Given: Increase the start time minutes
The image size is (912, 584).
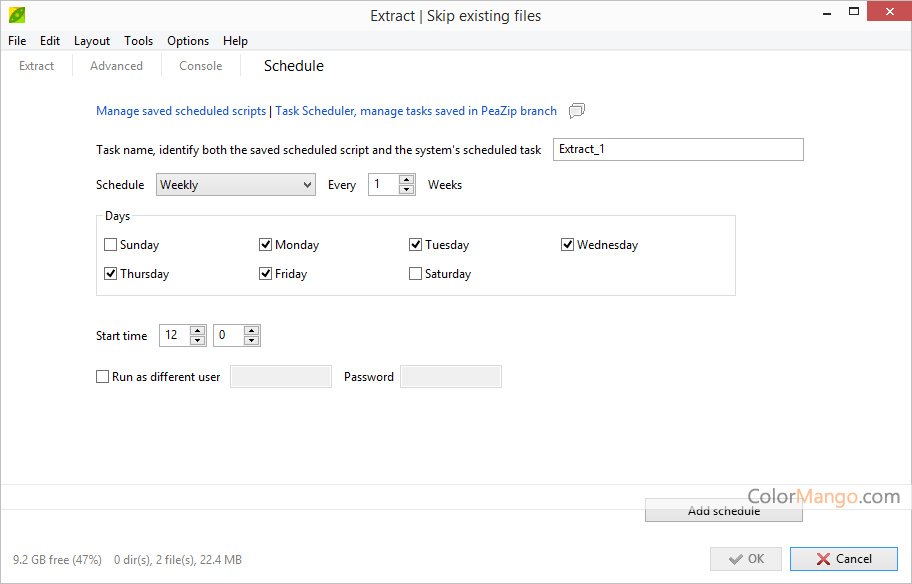Looking at the screenshot, I should (251, 330).
